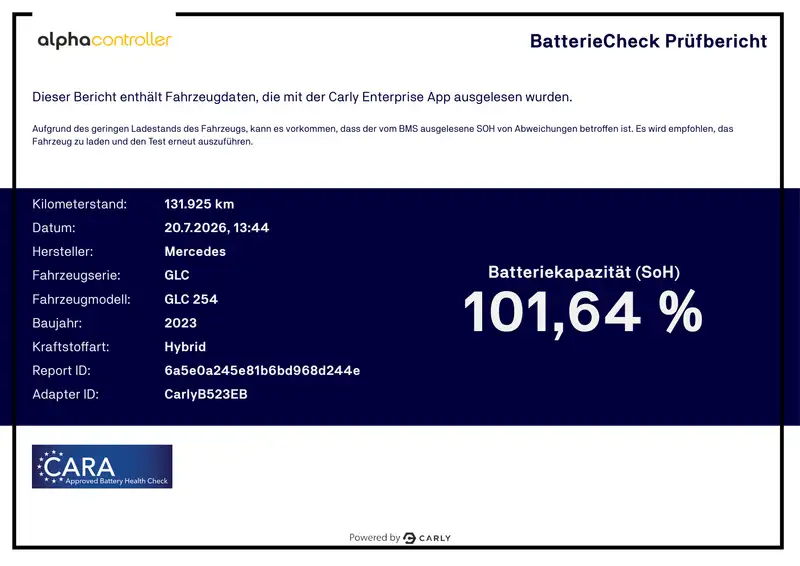The height and width of the screenshot is (566, 800).
Task: Click the CARA Approved Battery Health Check badge
Action: click(x=102, y=466)
